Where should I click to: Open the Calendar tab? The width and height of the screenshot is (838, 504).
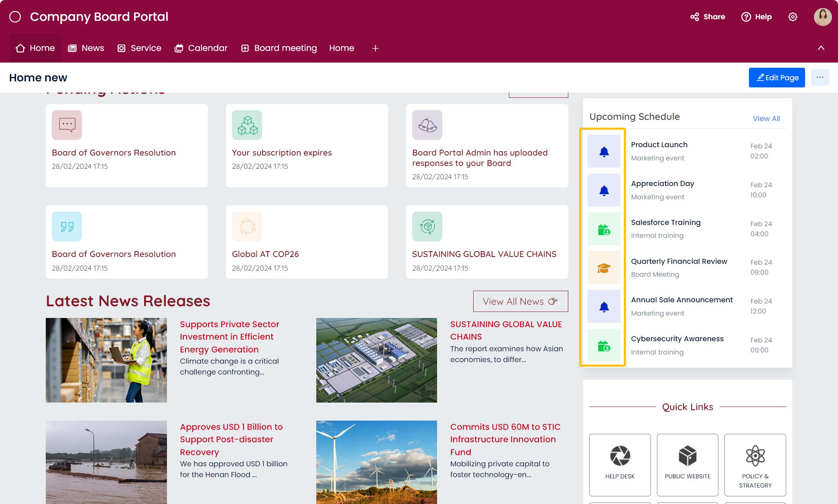[201, 48]
